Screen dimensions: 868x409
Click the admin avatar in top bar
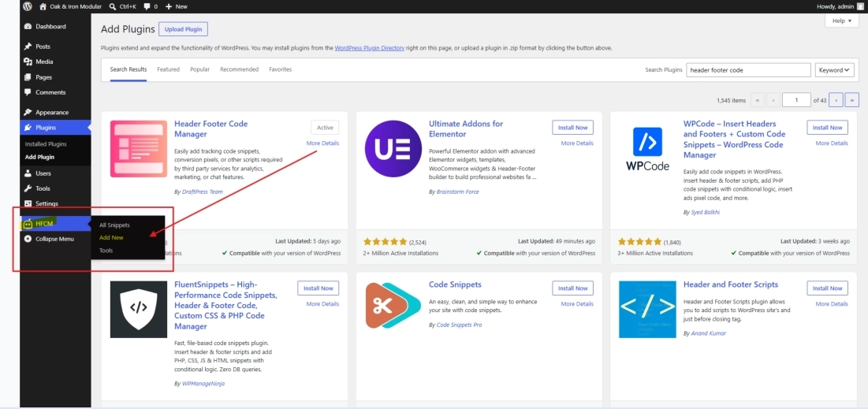click(x=859, y=6)
